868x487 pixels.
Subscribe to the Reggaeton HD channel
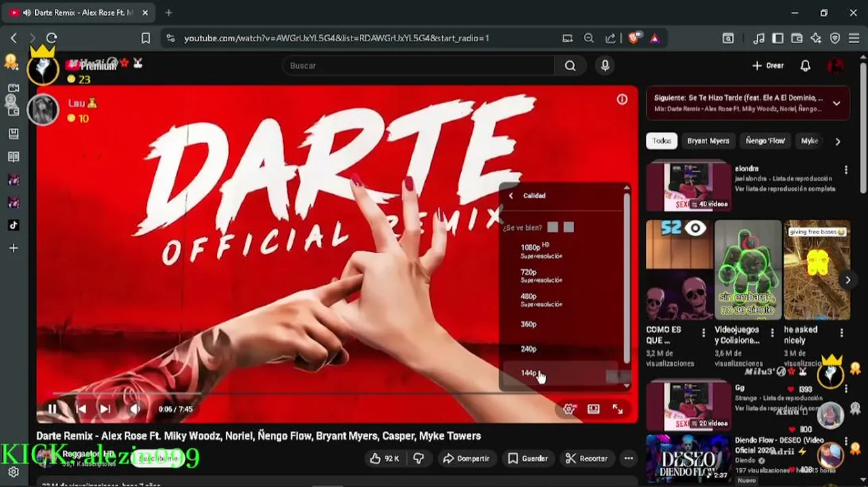(x=158, y=459)
